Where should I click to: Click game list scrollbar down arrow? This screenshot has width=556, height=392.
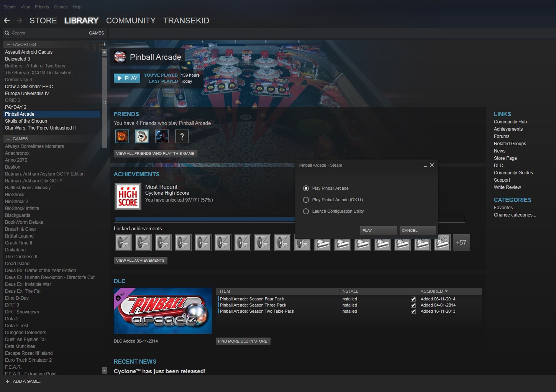click(104, 370)
